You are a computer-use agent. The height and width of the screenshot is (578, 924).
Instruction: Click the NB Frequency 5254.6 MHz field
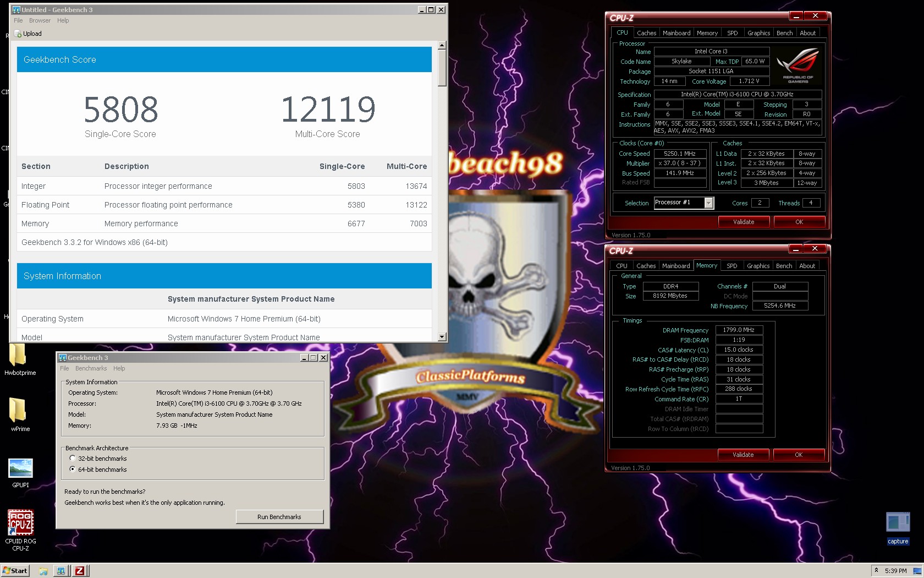pos(780,306)
